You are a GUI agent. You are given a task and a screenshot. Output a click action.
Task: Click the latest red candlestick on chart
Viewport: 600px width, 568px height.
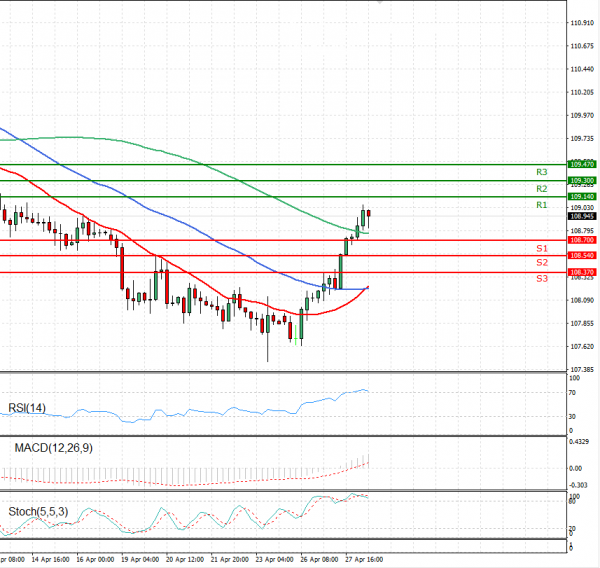pyautogui.click(x=368, y=213)
